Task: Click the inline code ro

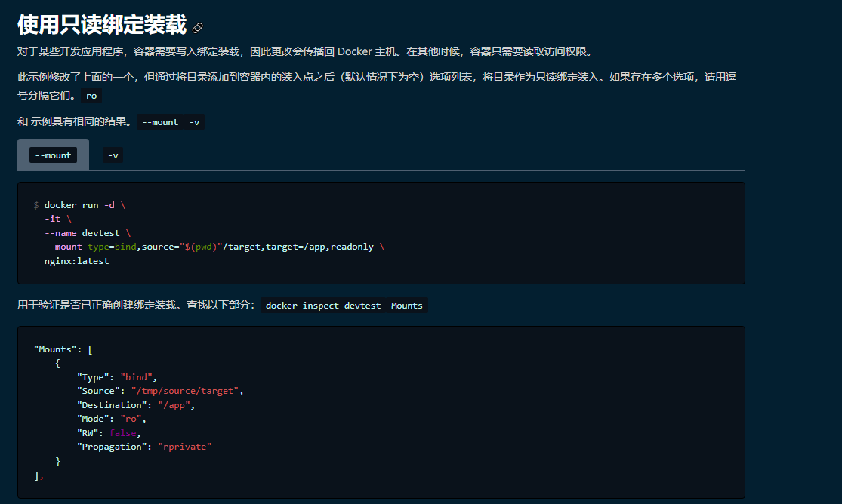Action: click(90, 96)
